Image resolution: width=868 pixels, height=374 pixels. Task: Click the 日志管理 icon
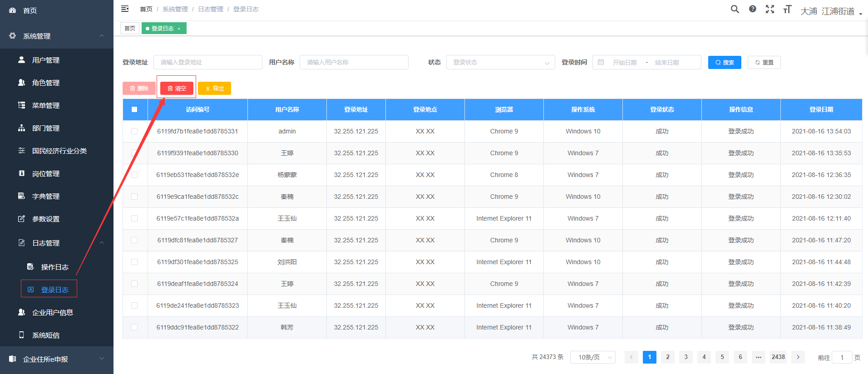[21, 242]
